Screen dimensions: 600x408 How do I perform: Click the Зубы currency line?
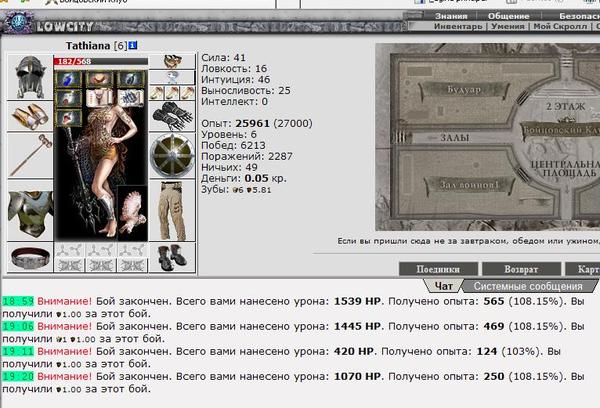click(x=236, y=189)
